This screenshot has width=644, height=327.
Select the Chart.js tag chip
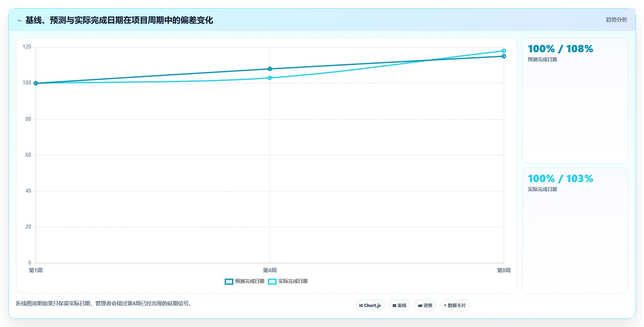(x=370, y=305)
